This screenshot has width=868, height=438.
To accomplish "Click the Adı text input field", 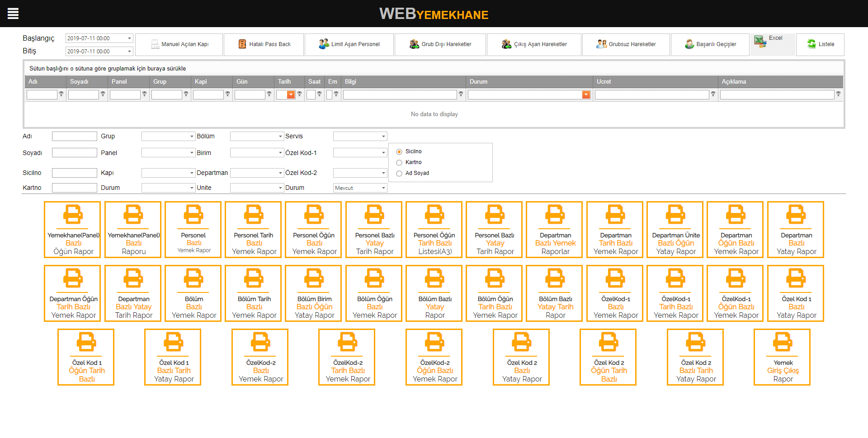I will coord(75,137).
